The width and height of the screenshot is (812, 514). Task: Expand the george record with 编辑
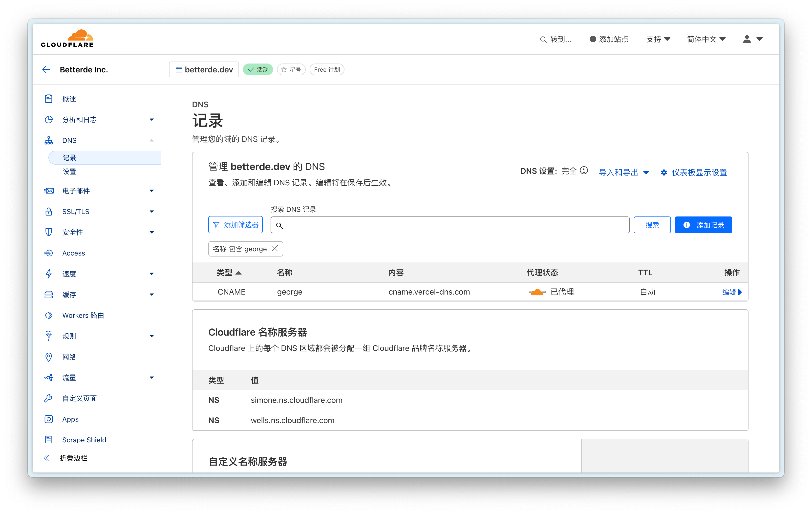[x=732, y=292]
